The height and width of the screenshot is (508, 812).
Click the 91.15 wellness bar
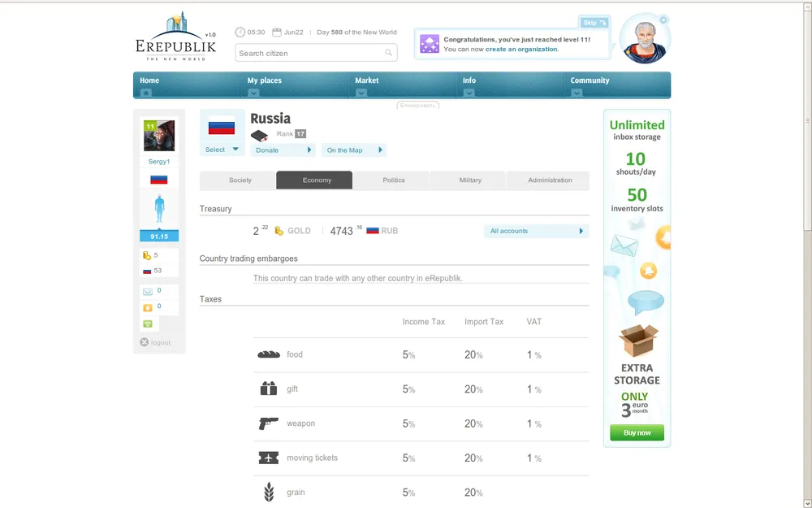159,236
